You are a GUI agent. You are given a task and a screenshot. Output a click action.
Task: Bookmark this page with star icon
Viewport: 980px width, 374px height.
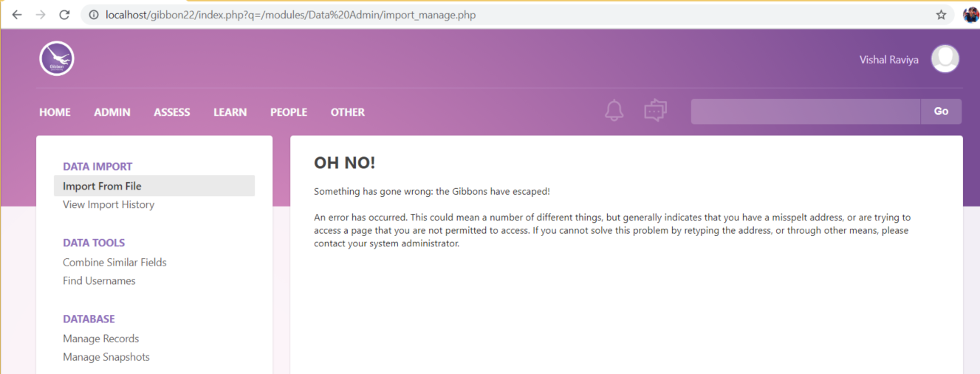point(941,15)
